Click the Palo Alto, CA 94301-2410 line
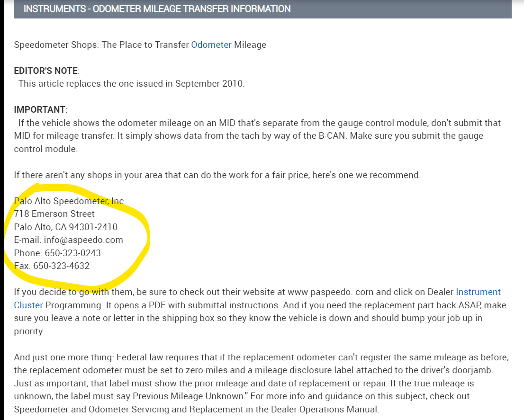Image resolution: width=524 pixels, height=420 pixels. [x=65, y=227]
